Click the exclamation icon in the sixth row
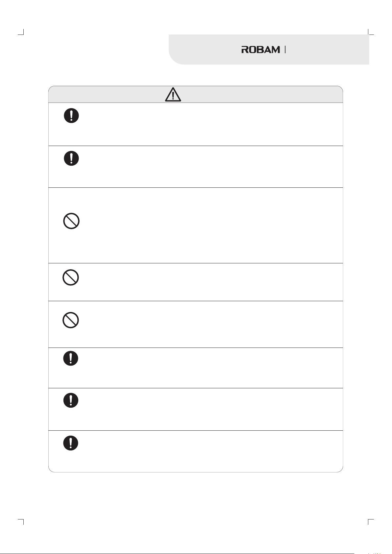 tap(71, 358)
